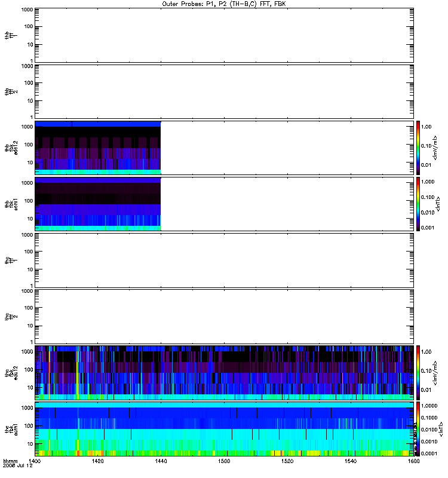Image resolution: width=448 pixels, height=478 pixels.
Task: Click the 1.0000 tick on thc scm1 color bar
Action: pyautogui.click(x=429, y=406)
